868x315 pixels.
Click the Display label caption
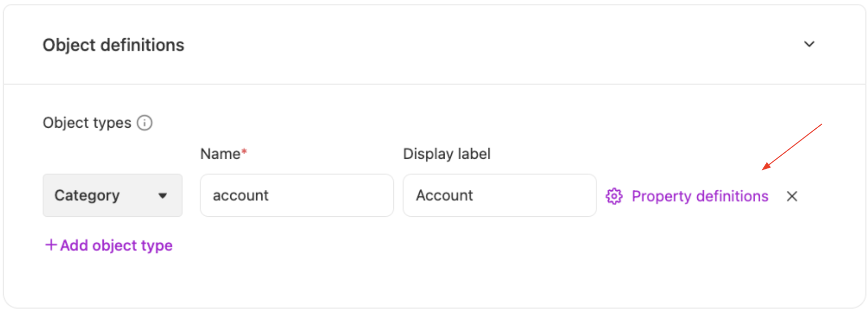447,154
